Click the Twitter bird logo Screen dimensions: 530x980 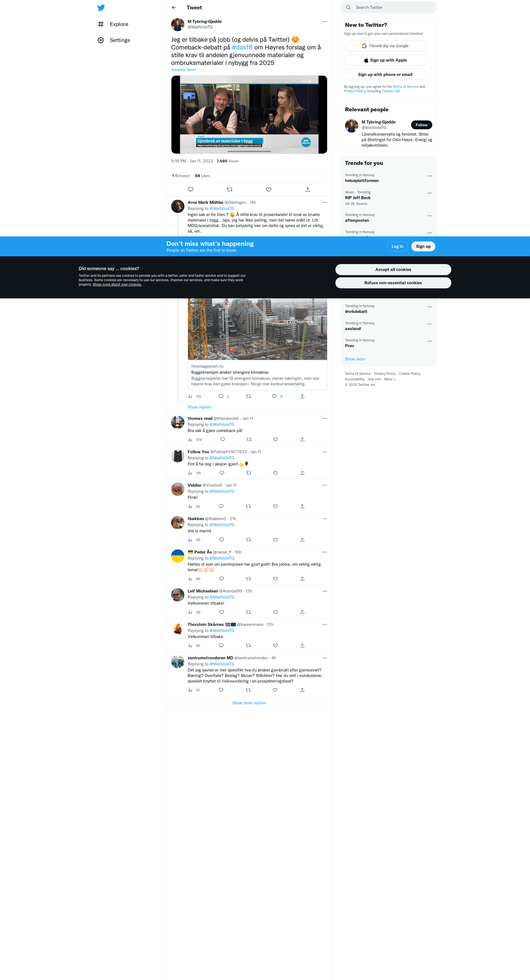[x=101, y=8]
